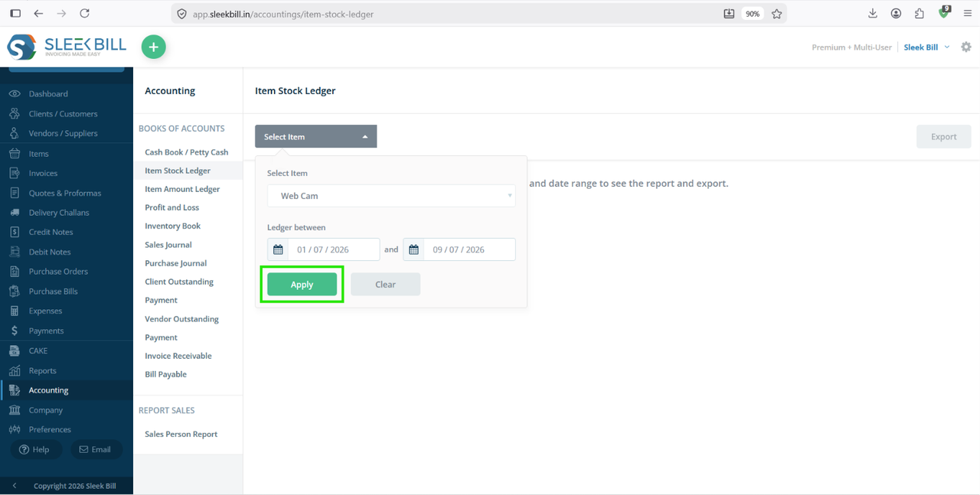Open Bill Payable report
Image resolution: width=980 pixels, height=495 pixels.
[x=166, y=374]
